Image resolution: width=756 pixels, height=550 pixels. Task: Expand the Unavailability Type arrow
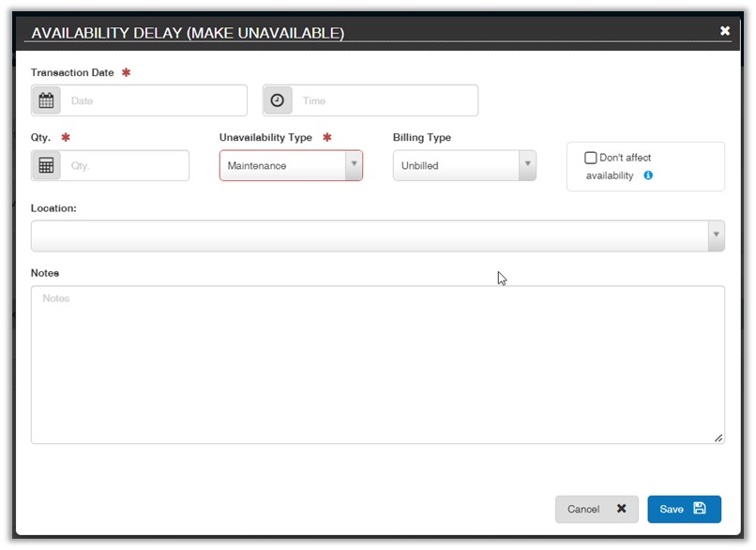pos(354,164)
